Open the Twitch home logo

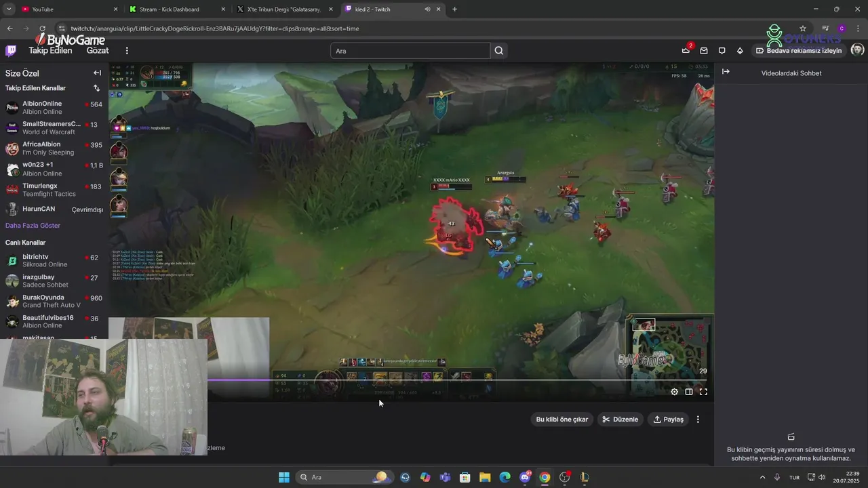(x=11, y=51)
